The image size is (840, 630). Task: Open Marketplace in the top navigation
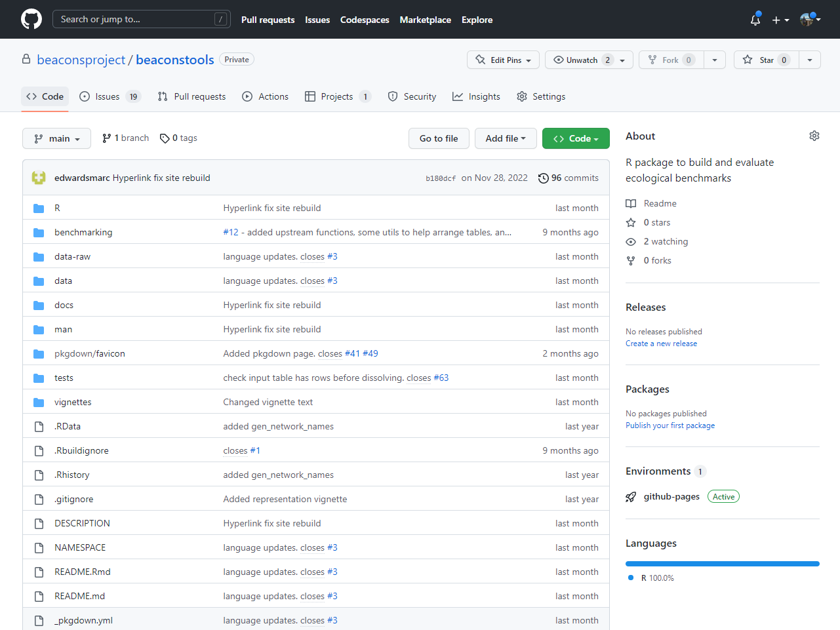click(x=425, y=20)
